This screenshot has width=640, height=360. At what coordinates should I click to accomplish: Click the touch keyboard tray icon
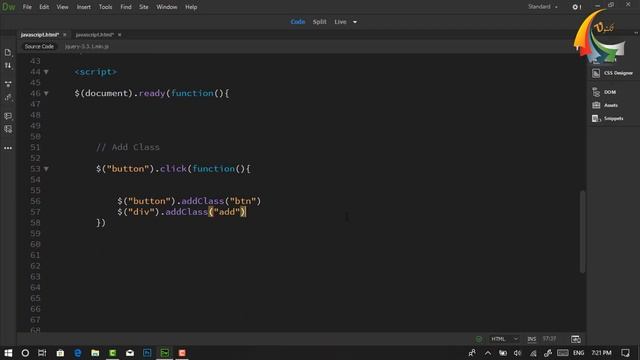562,353
